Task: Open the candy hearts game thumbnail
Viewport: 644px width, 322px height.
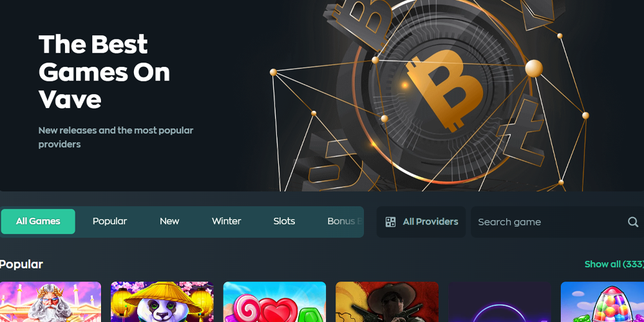Action: 274,302
